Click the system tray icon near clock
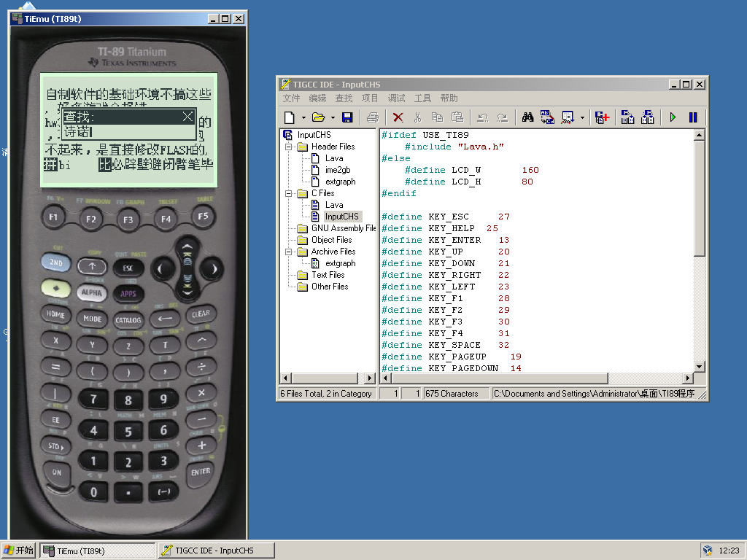747x560 pixels. click(708, 551)
